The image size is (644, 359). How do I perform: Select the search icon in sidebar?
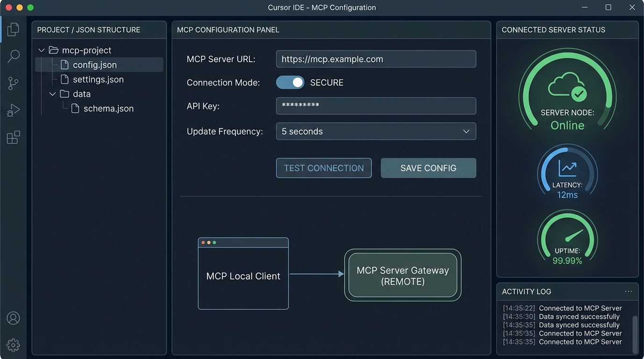click(13, 56)
